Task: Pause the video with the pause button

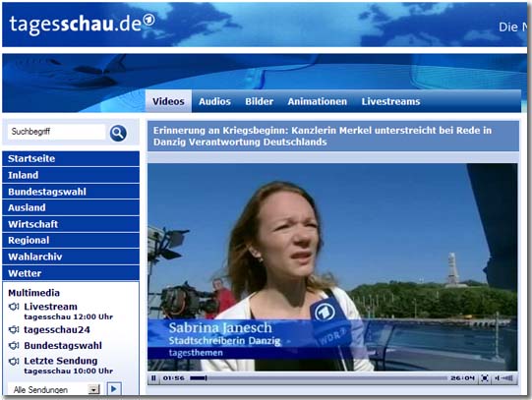Action: click(153, 377)
